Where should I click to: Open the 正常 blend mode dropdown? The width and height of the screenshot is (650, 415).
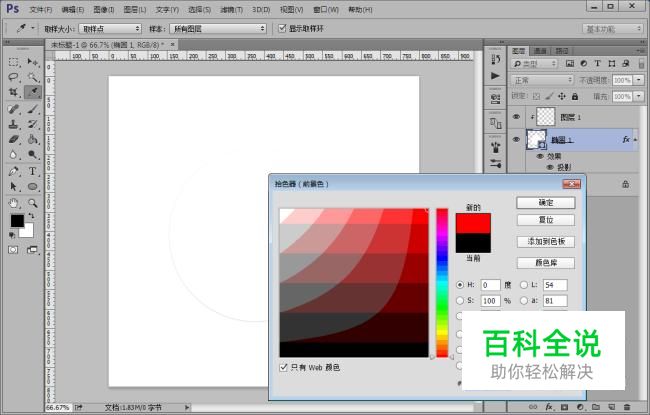click(542, 80)
